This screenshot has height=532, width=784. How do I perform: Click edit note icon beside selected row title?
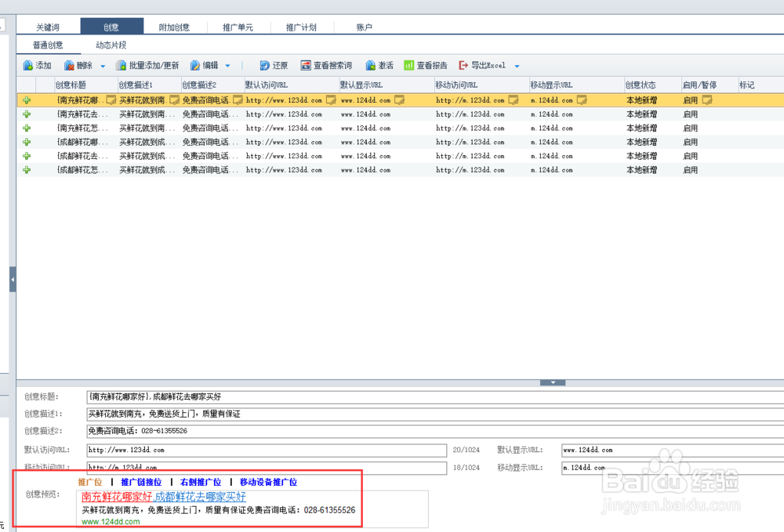tap(111, 100)
